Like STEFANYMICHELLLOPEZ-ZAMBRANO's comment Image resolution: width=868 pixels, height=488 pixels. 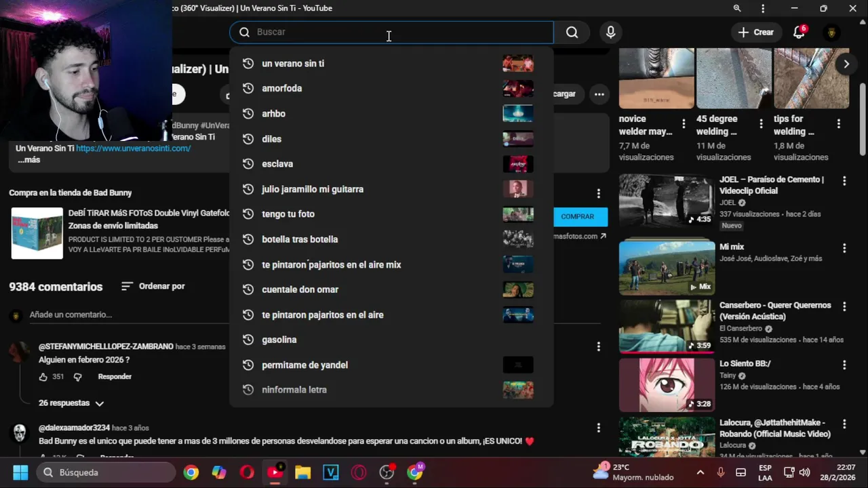click(43, 377)
